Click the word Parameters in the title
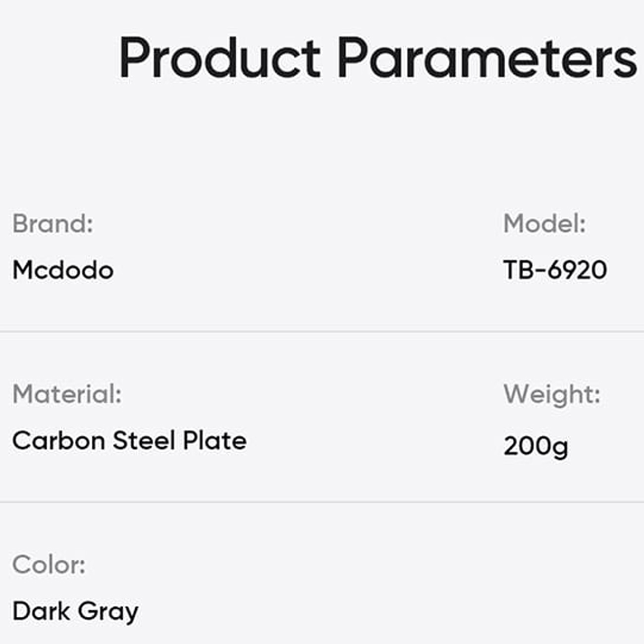The height and width of the screenshot is (644, 644). (487, 58)
